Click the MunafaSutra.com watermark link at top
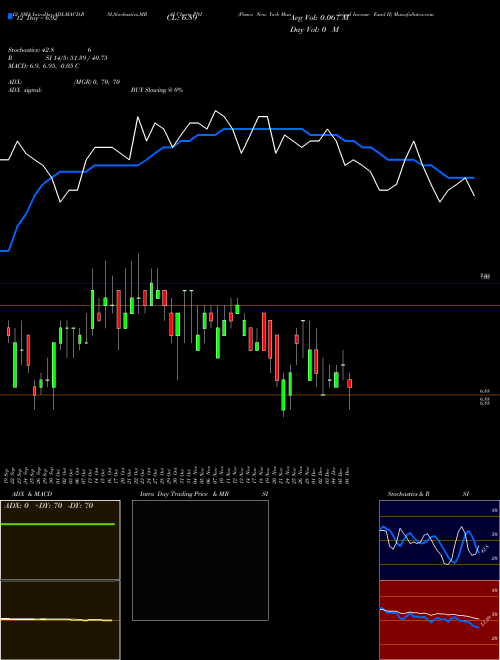Viewport: 500px width, 660px height. coord(413,14)
